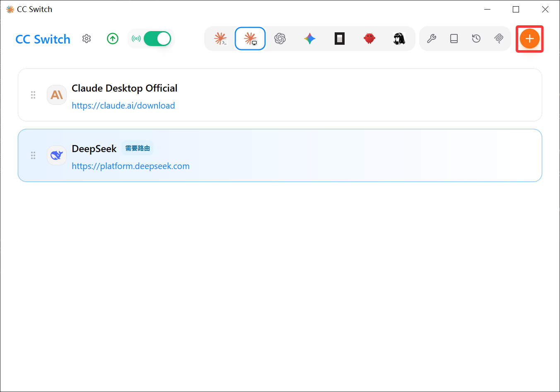Switch to the Claude Code terminal tab
The image size is (560, 392).
[220, 39]
